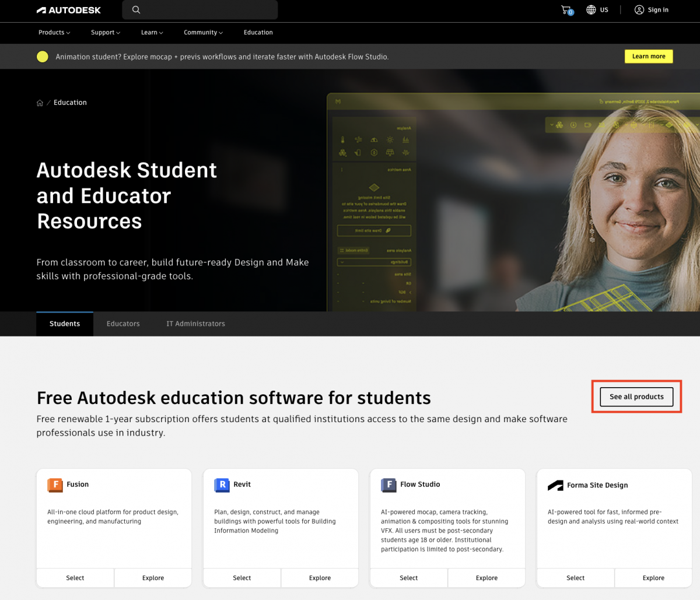
Task: Open the Education nav link
Action: [258, 33]
